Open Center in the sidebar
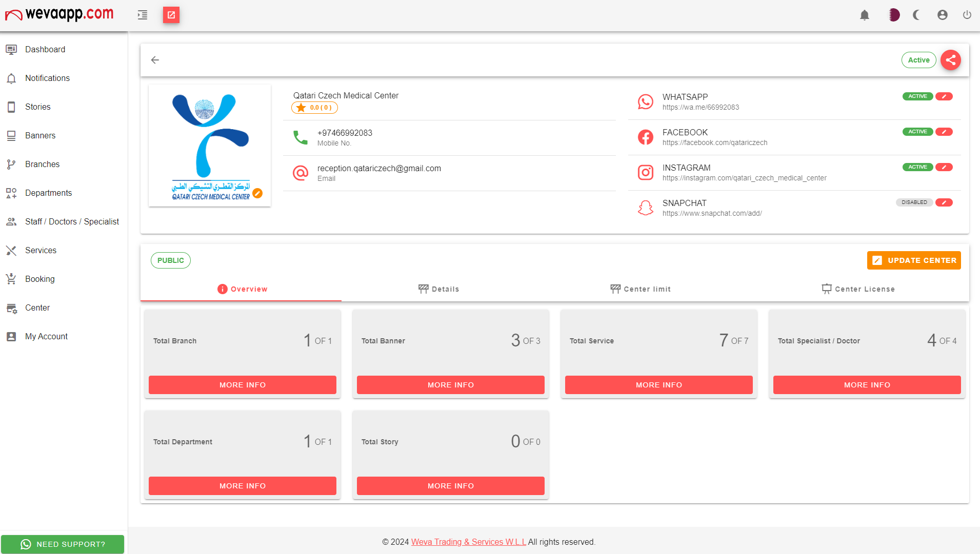Screen dimensions: 980x554 click(64, 307)
